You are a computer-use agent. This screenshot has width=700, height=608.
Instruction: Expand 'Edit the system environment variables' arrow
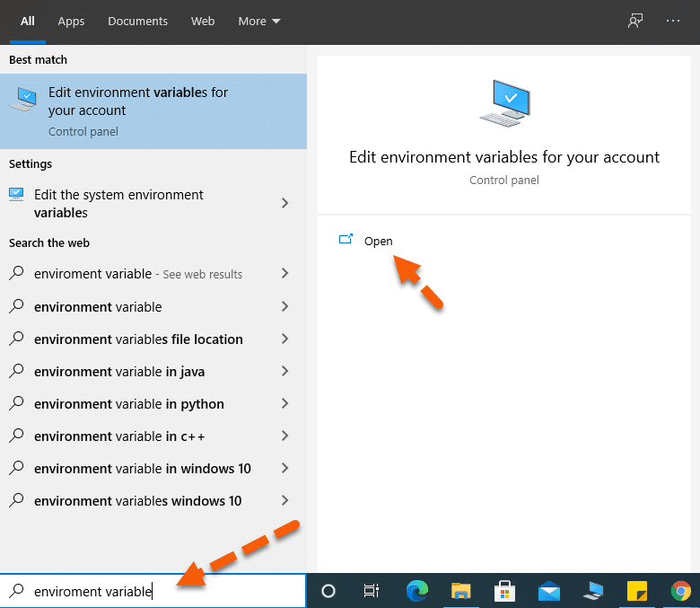pos(285,203)
